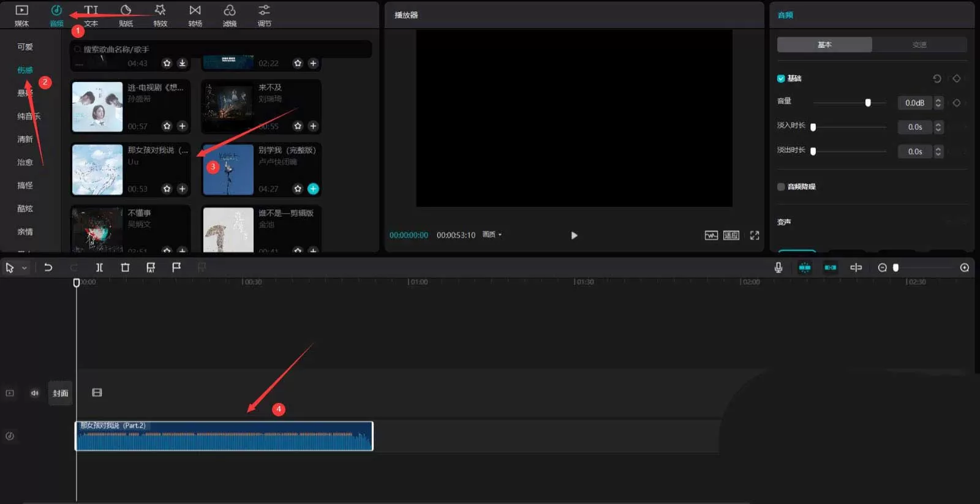Add song 别学我 with teal plus icon
The height and width of the screenshot is (504, 980).
pos(313,189)
